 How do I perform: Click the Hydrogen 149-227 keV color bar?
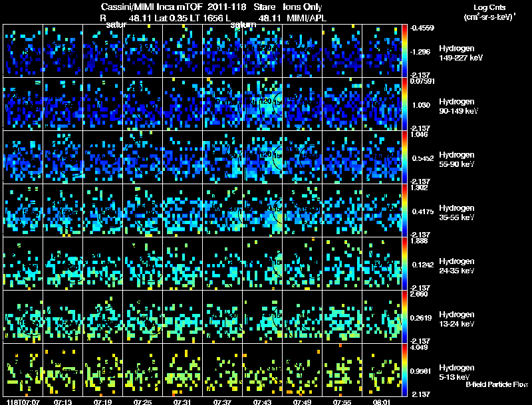point(404,51)
